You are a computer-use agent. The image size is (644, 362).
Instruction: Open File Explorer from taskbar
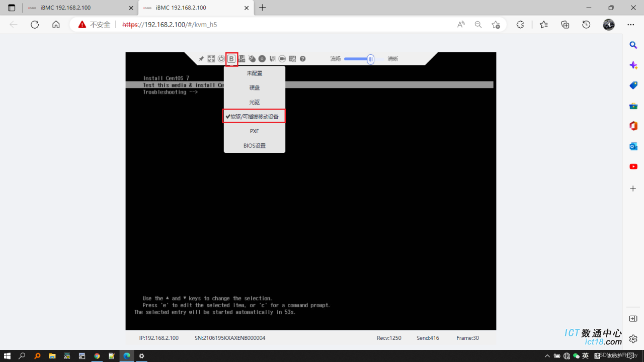[x=52, y=356]
